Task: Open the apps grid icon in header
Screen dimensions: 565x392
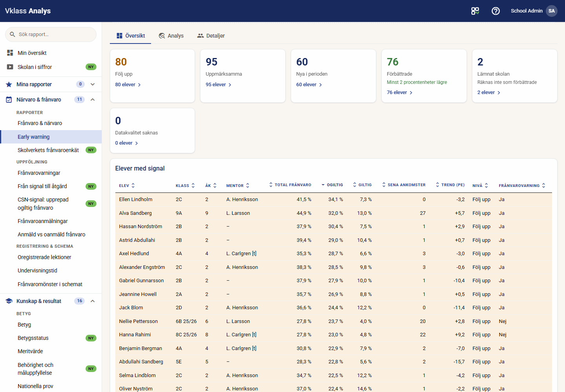Action: click(x=475, y=11)
